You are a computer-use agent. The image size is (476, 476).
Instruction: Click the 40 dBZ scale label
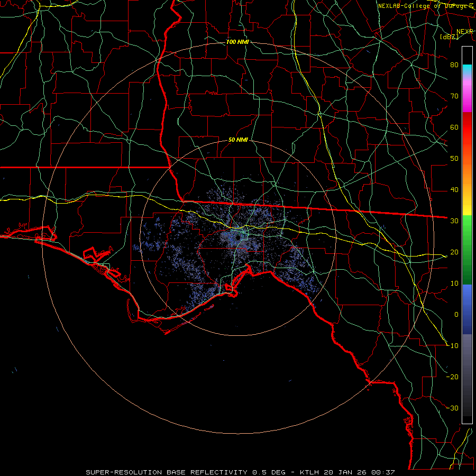(x=454, y=190)
